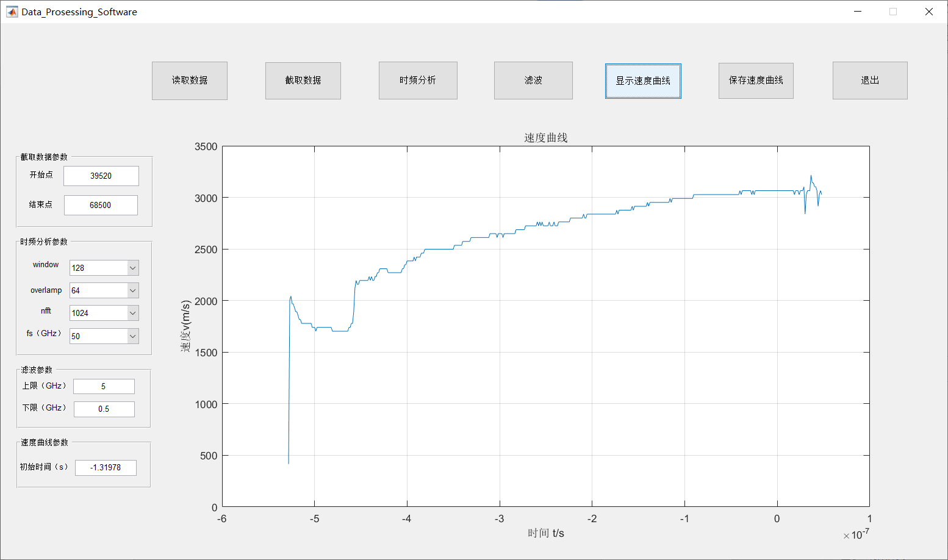Click the MATLAB icon in title bar
Image resolution: width=948 pixels, height=560 pixels.
click(x=12, y=12)
